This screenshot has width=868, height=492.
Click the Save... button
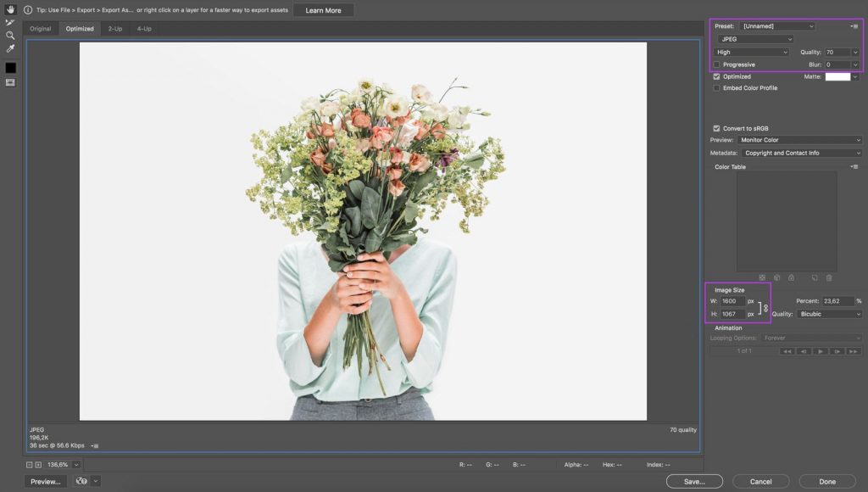pyautogui.click(x=694, y=482)
